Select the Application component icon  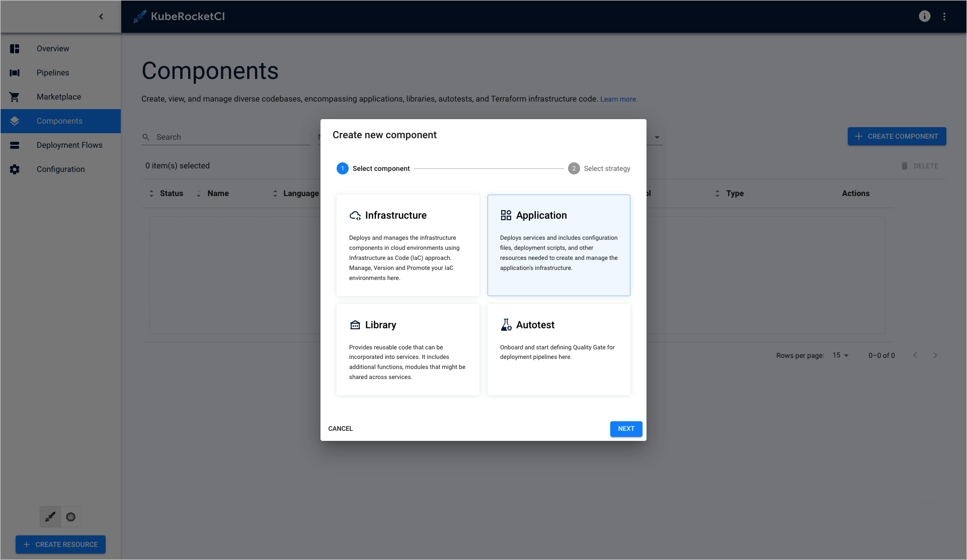click(x=506, y=215)
